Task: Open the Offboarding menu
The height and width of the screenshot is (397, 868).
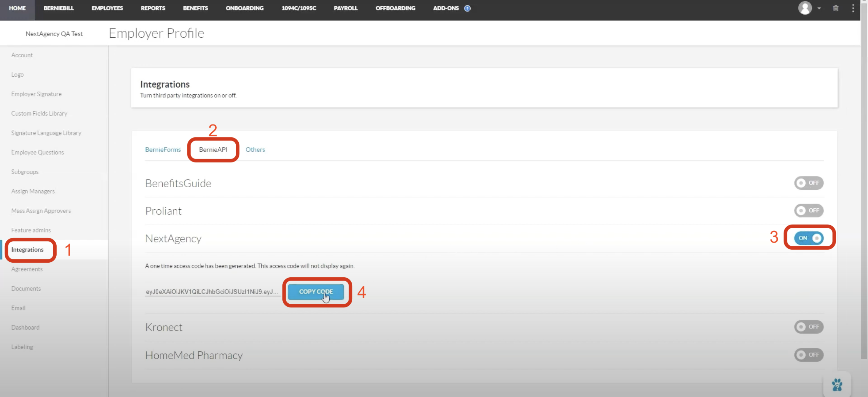Action: click(395, 8)
